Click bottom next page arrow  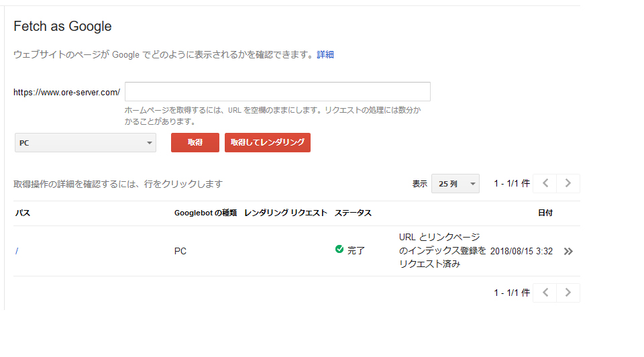point(568,293)
